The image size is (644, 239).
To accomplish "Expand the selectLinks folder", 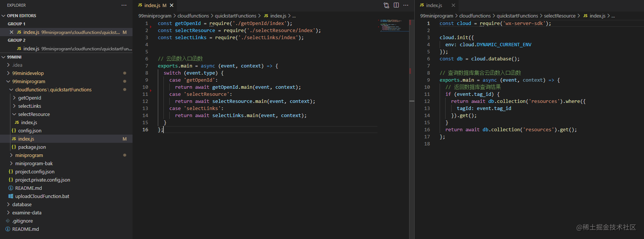I will click(x=66, y=106).
